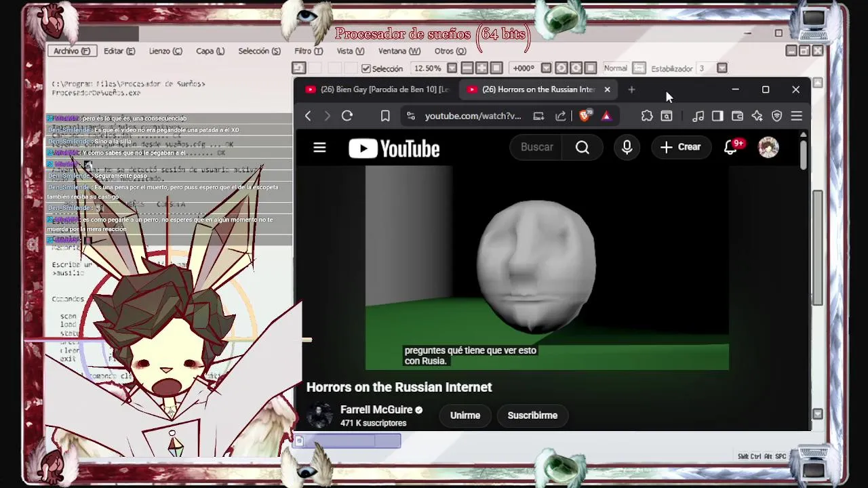
Task: Open the zoom percentage dropdown arrow
Action: coord(452,68)
